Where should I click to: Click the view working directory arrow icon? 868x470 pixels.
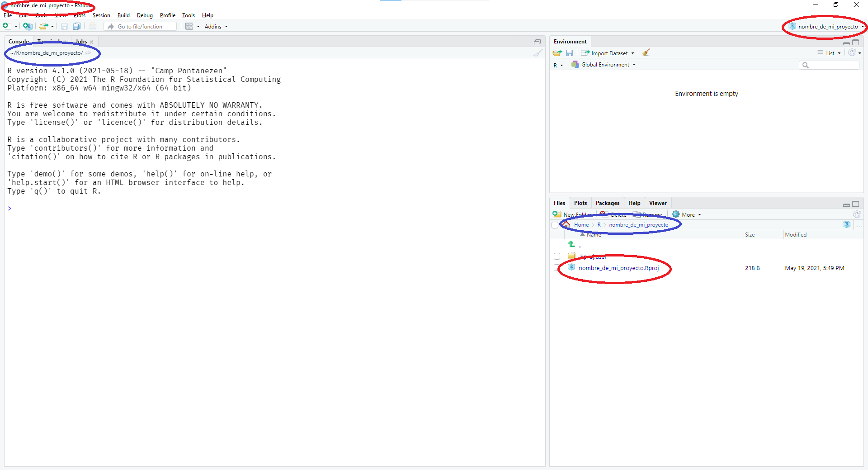tap(88, 53)
